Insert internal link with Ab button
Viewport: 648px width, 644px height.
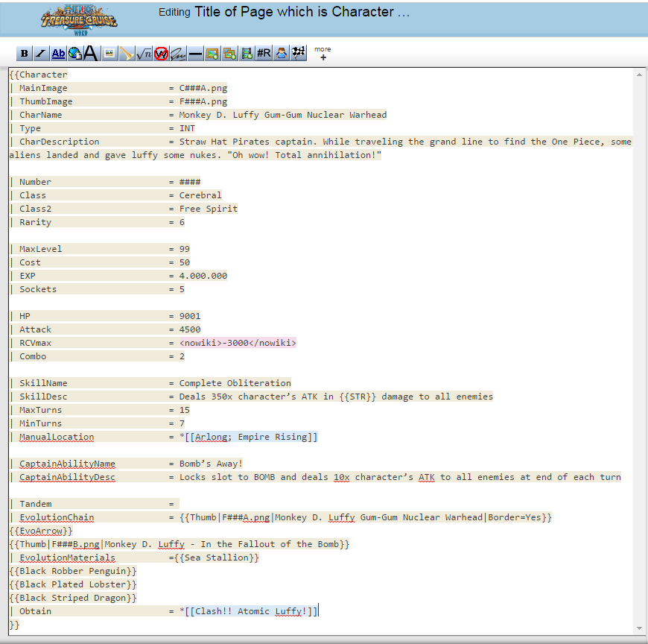coord(58,54)
